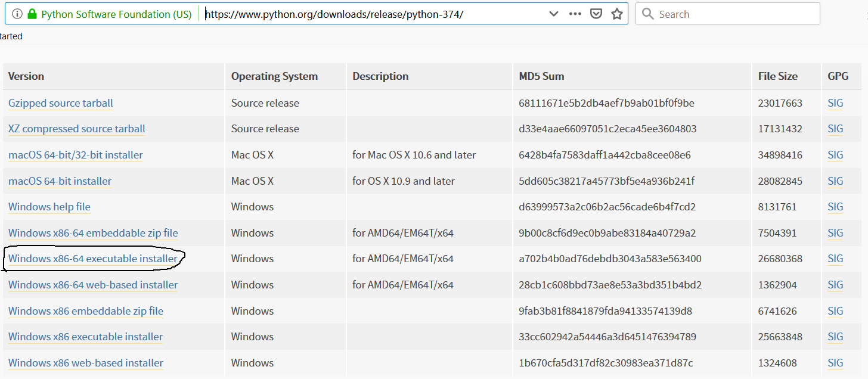Viewport: 868px width, 379px height.
Task: Click the Version column header
Action: 26,76
